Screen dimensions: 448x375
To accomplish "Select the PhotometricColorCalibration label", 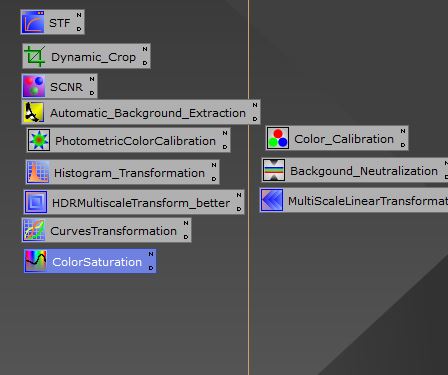I will point(135,141).
